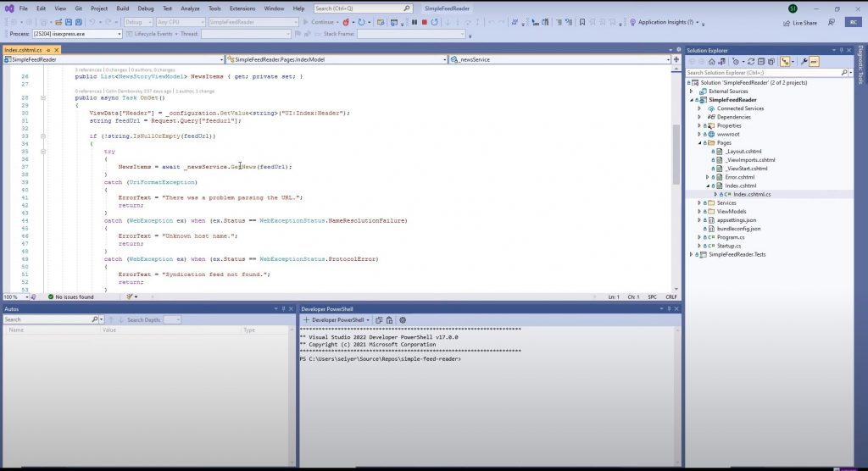This screenshot has height=471, width=868.
Task: Open Developer PowerShell settings gear icon
Action: point(403,320)
